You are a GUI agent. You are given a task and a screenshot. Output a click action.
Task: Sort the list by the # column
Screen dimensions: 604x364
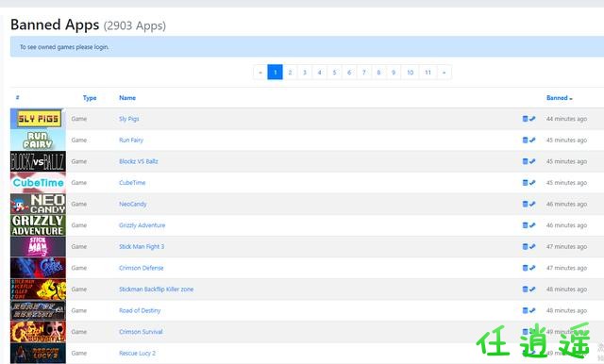click(17, 97)
